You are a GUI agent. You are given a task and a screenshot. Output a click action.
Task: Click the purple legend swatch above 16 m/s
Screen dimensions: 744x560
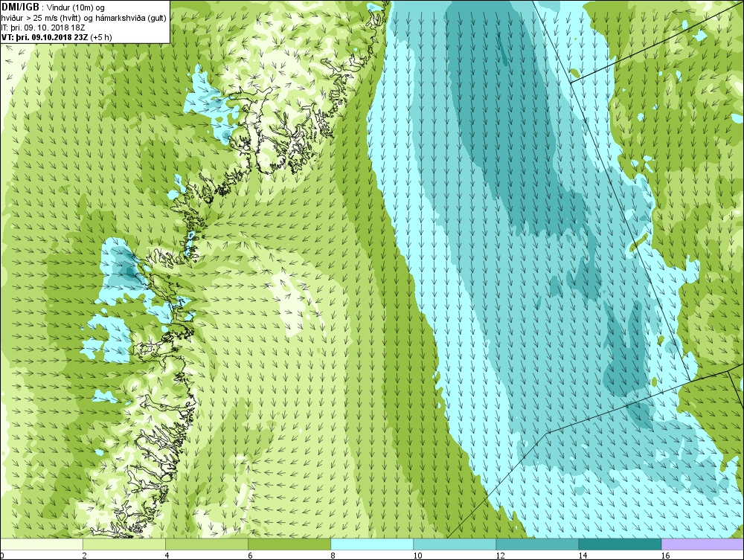tap(702, 544)
